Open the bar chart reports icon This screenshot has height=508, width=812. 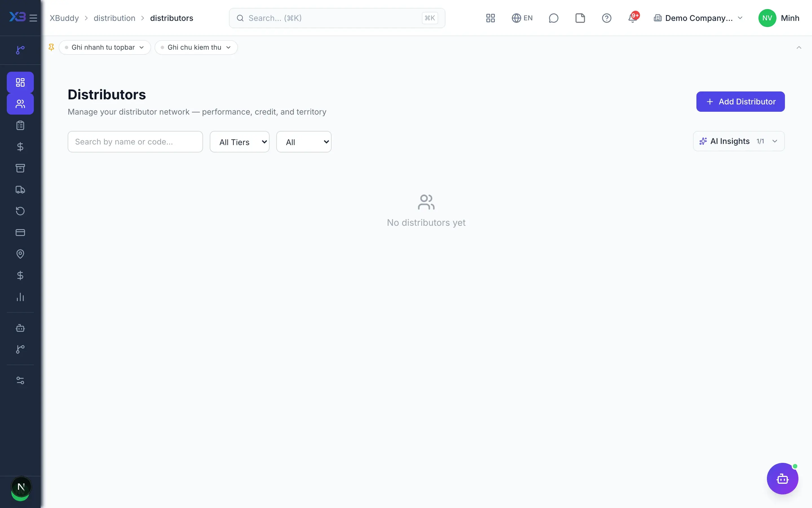(x=20, y=297)
